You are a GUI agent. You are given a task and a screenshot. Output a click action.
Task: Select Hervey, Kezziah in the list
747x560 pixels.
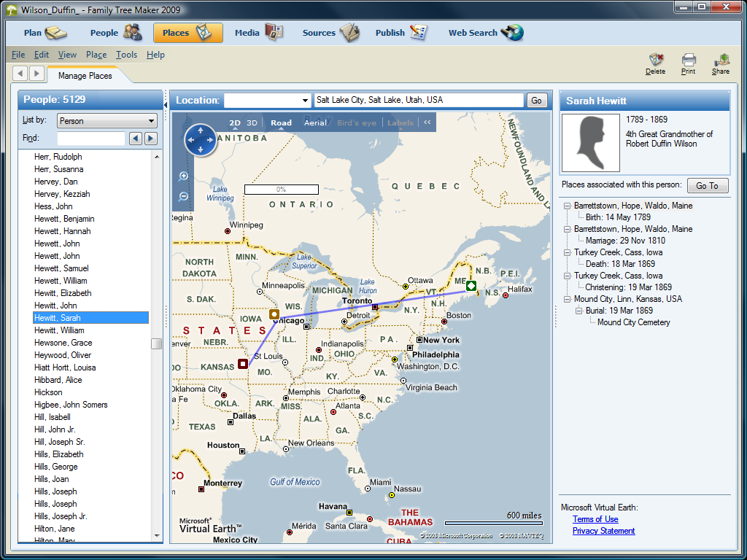pyautogui.click(x=62, y=194)
